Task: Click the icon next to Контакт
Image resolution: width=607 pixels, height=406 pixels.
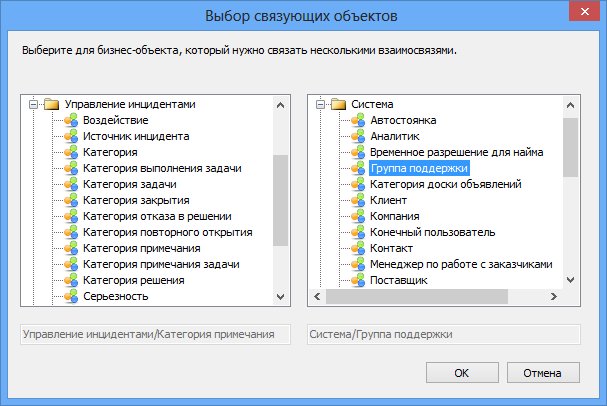Action: [358, 248]
